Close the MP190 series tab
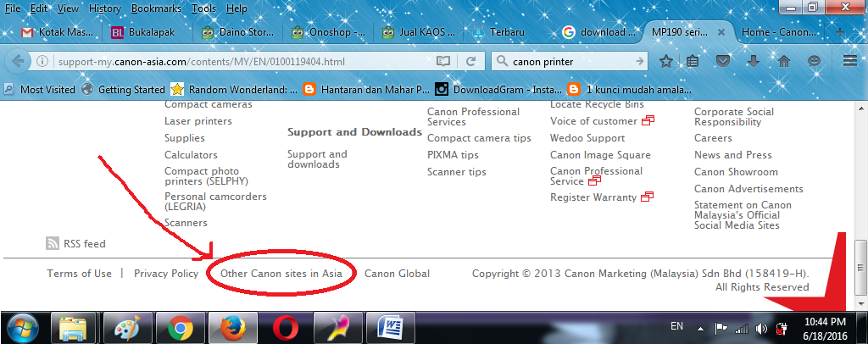The image size is (868, 344). coord(721,32)
